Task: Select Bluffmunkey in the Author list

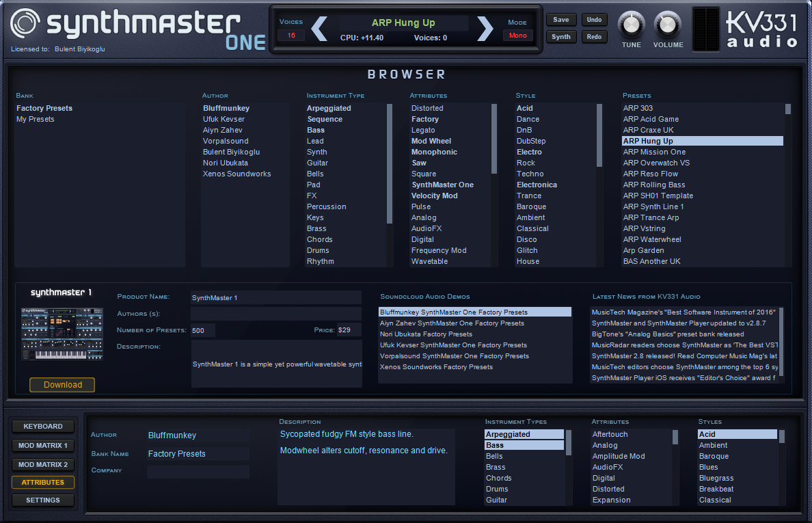Action: pyautogui.click(x=226, y=108)
